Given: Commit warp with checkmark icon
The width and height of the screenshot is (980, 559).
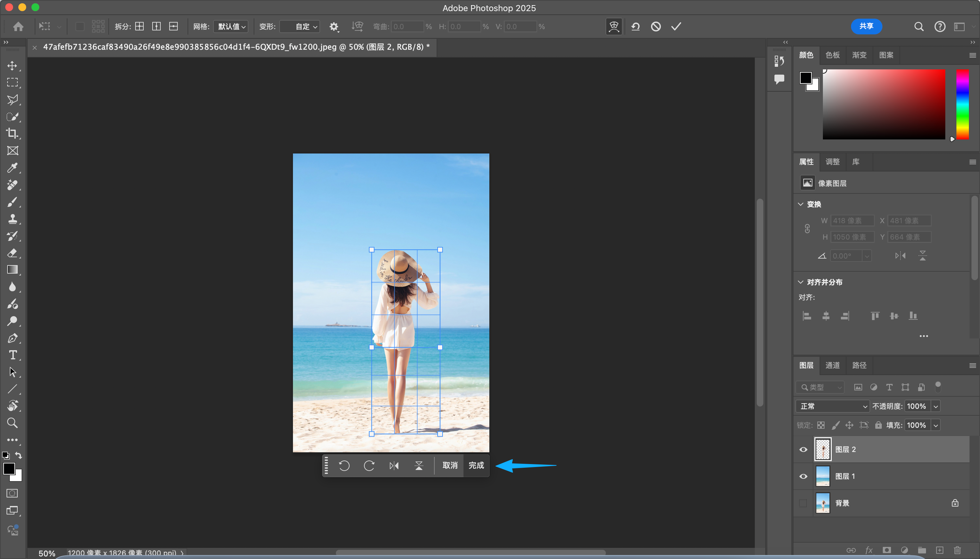Looking at the screenshot, I should click(676, 27).
